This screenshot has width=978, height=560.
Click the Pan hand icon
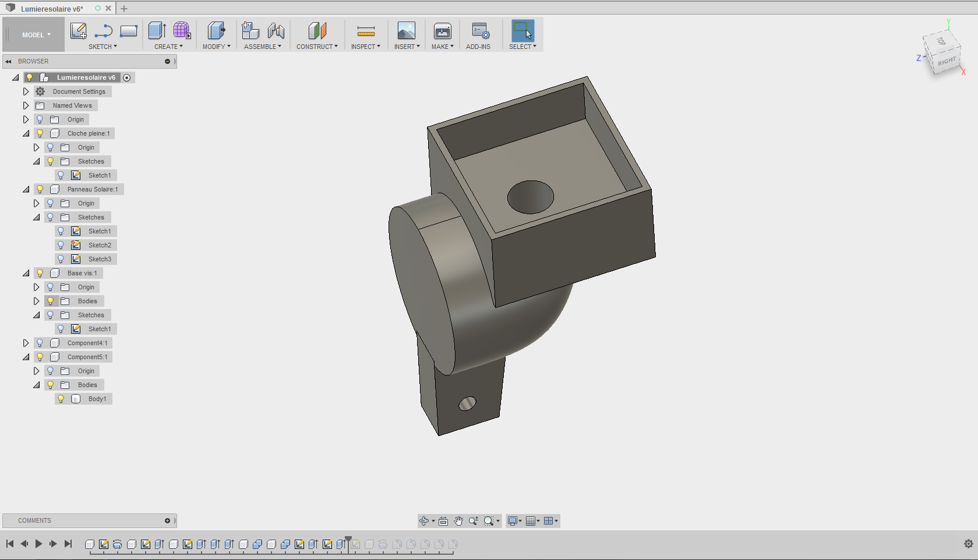point(458,521)
